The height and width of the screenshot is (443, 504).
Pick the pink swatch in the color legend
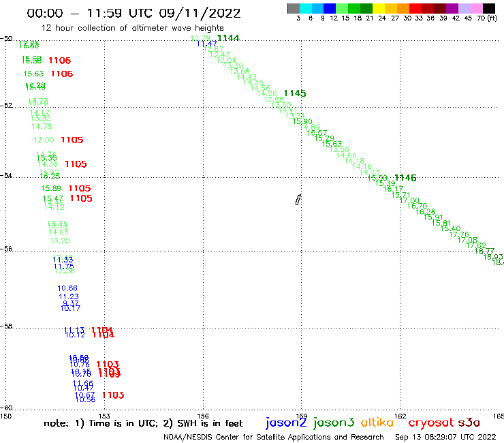click(x=476, y=8)
